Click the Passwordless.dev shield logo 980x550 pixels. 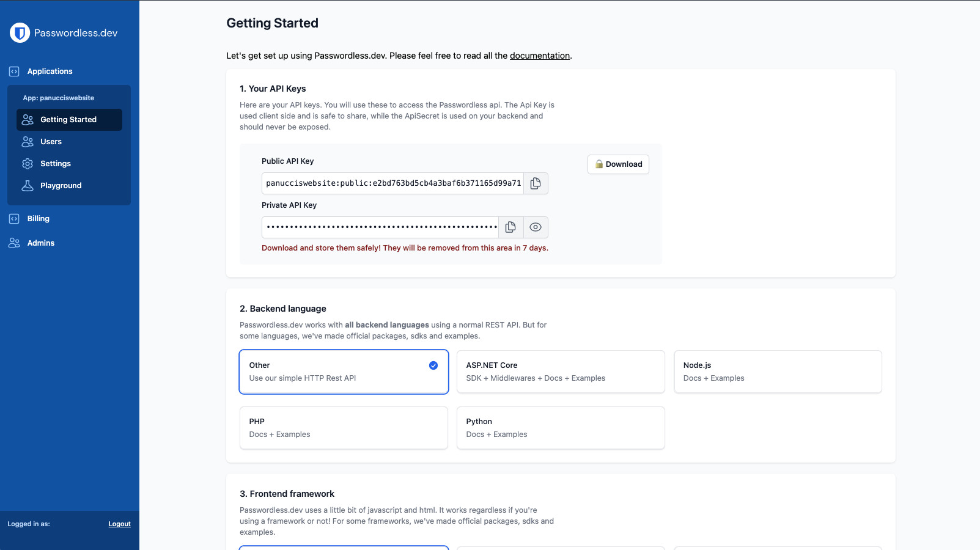pos(19,32)
